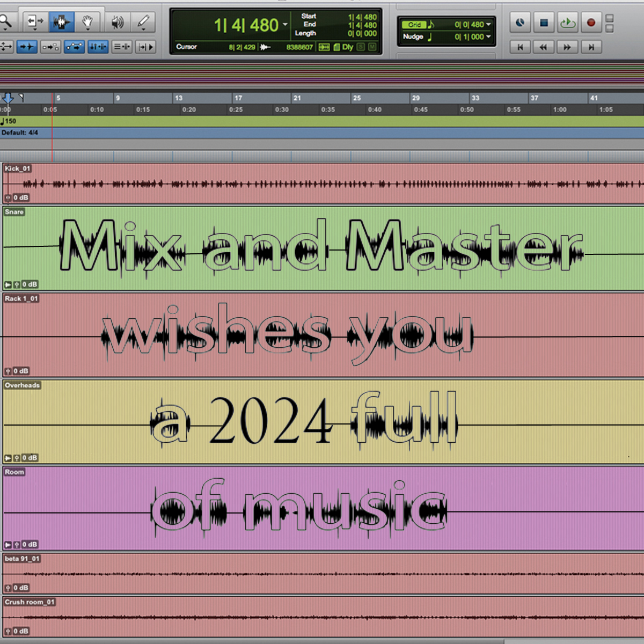Click the Nudge label

(x=413, y=37)
